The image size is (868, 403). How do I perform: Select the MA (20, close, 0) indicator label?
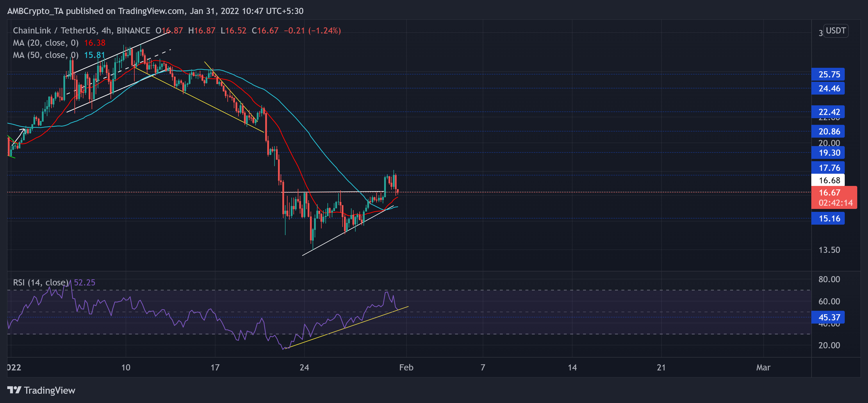46,43
